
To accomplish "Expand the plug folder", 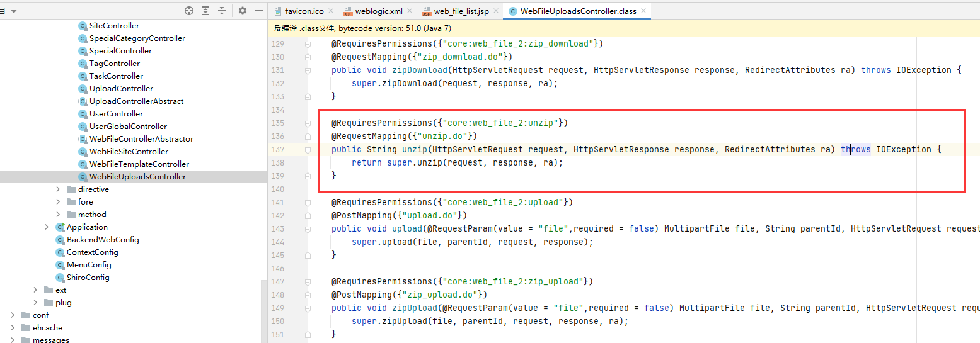I will (35, 303).
